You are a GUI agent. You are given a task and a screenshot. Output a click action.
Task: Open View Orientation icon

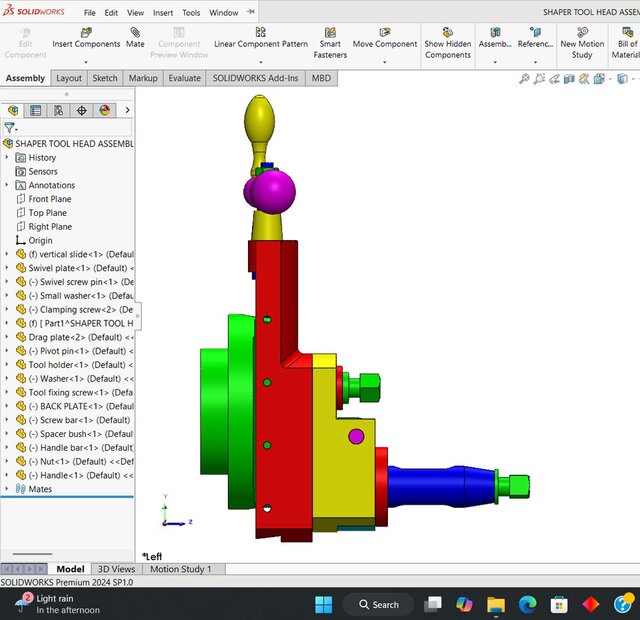[599, 78]
